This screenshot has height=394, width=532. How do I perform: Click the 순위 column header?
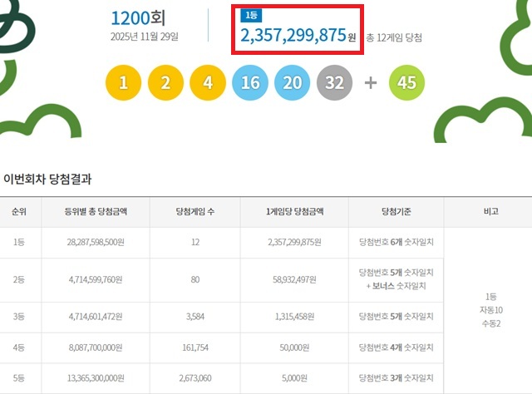[18, 212]
